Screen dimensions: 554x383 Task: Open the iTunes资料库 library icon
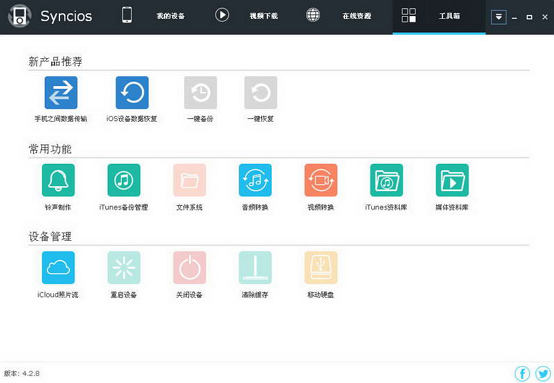387,180
